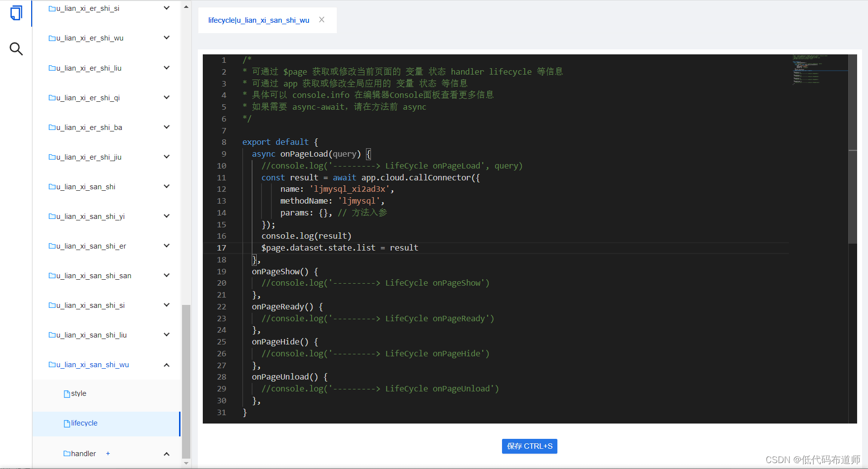Click the editor vertical scrollbar
The width and height of the screenshot is (868, 469).
[853, 149]
